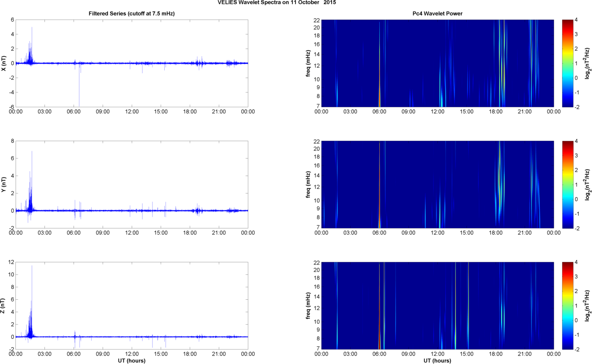Viewport: 592px width, 364px height.
Task: Click the log2(nT²/Hz) label beside top colorbar
Action: pyautogui.click(x=587, y=63)
